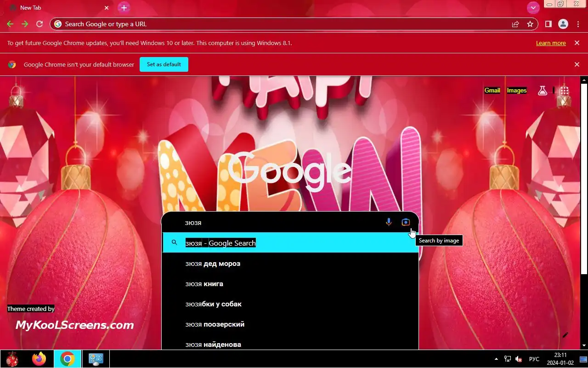Open the Start button with ornament icon
This screenshot has width=588, height=368.
[x=12, y=359]
